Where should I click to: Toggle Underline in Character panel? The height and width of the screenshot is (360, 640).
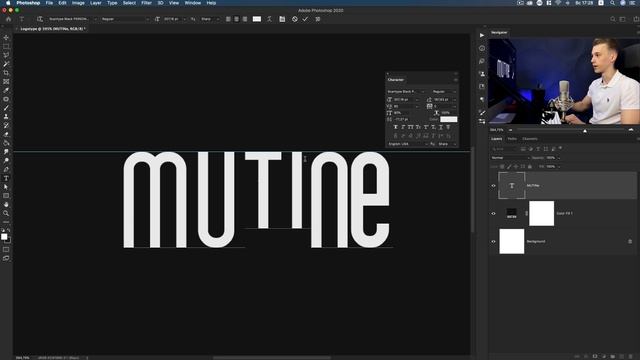(x=441, y=127)
